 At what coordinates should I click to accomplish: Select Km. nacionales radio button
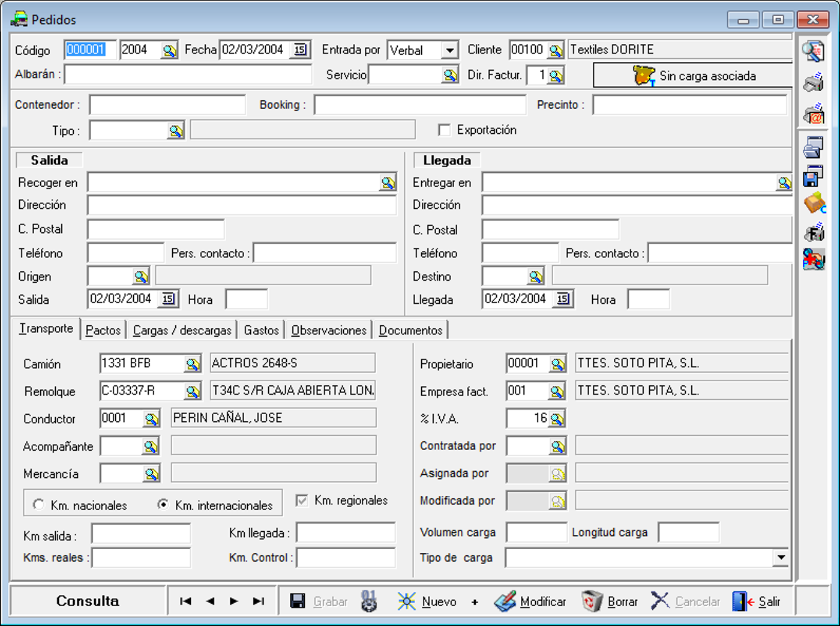(x=39, y=505)
